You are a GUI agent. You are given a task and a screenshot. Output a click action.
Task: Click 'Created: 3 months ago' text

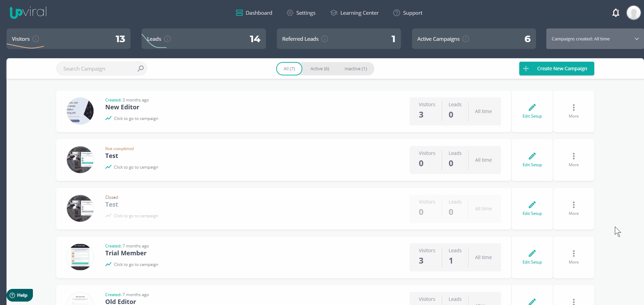(127, 100)
